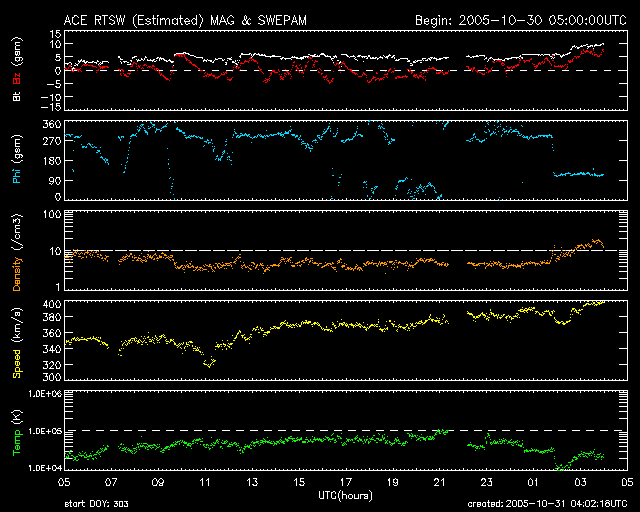Click the '17' hour tick label

(346, 482)
